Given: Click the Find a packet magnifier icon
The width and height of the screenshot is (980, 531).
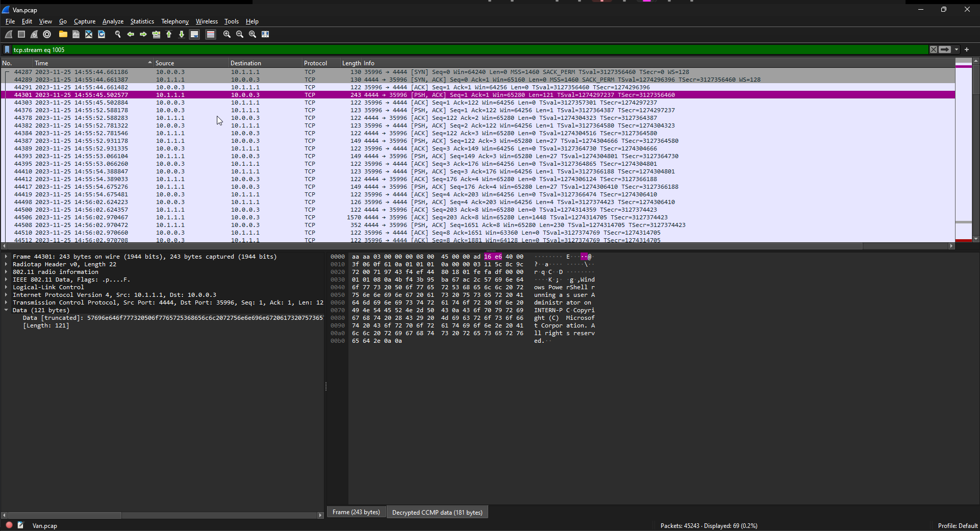Looking at the screenshot, I should (x=118, y=34).
